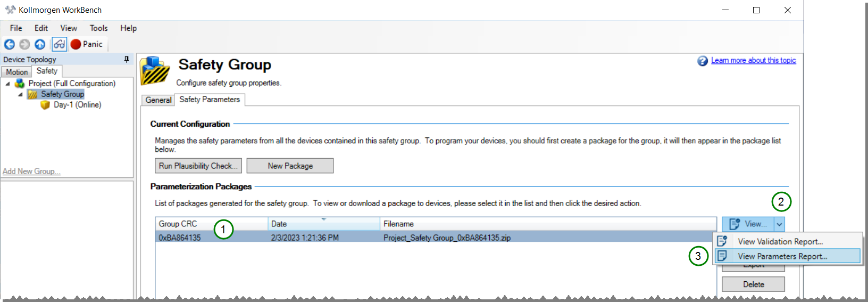Sort packages by the Date column

[324, 224]
